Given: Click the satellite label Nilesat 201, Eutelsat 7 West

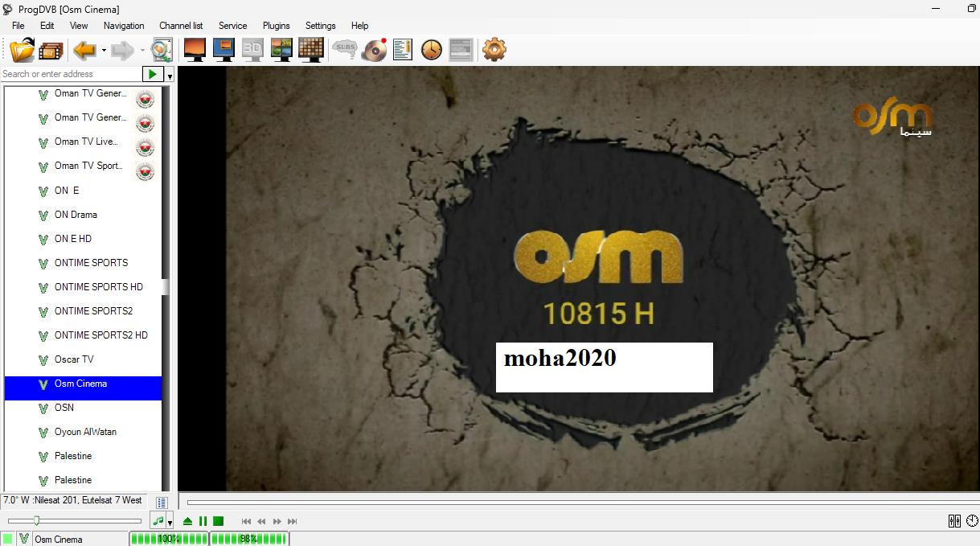Looking at the screenshot, I should (72, 500).
